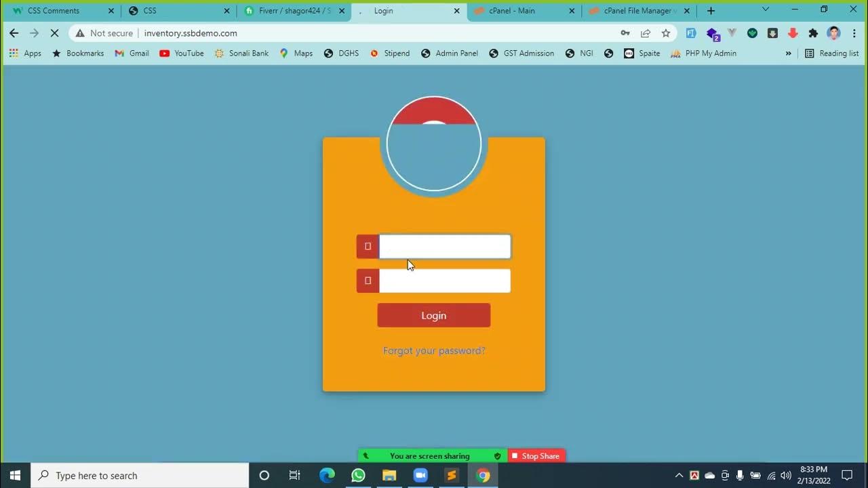The image size is (868, 488).
Task: Open Maps bookmark
Action: [296, 54]
